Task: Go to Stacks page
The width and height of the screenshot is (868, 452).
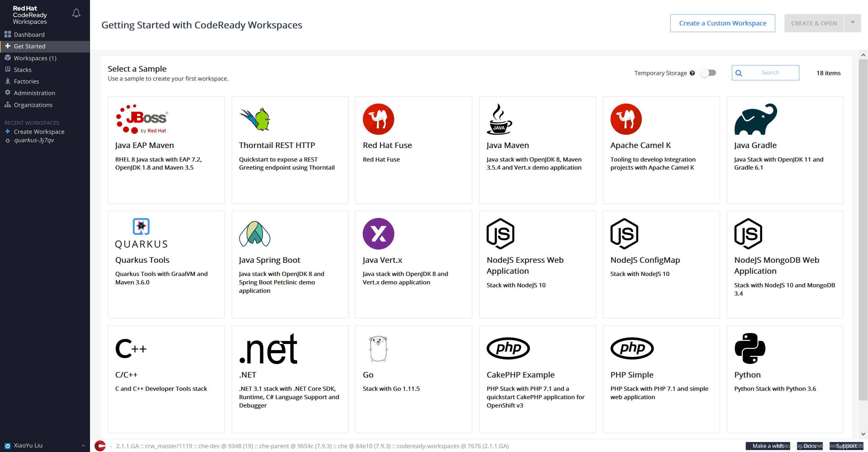Action: 45,69
